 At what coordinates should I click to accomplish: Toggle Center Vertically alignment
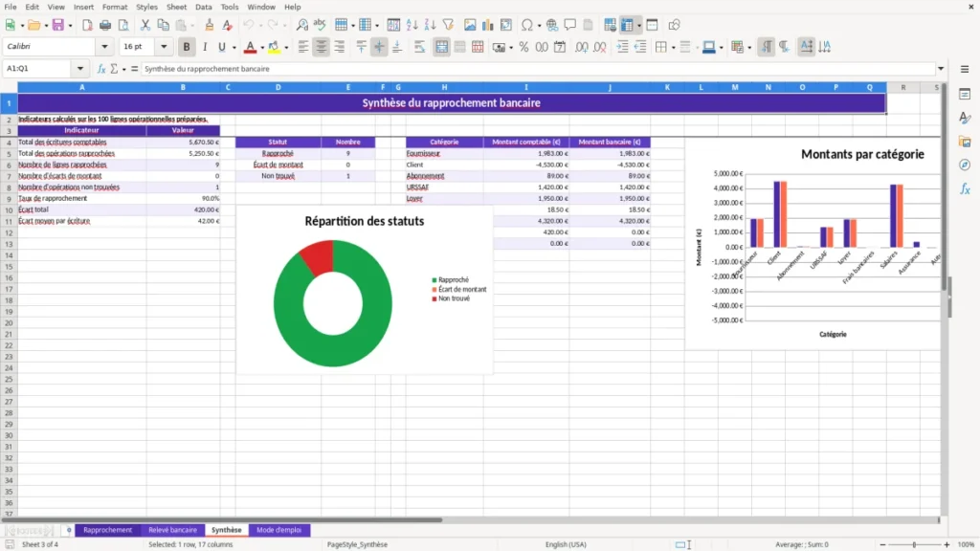tap(379, 47)
